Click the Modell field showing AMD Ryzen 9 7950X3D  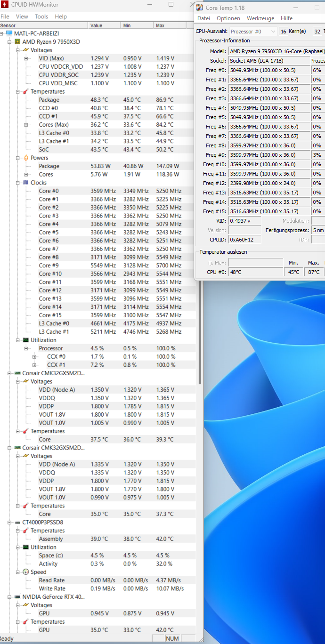(x=277, y=51)
